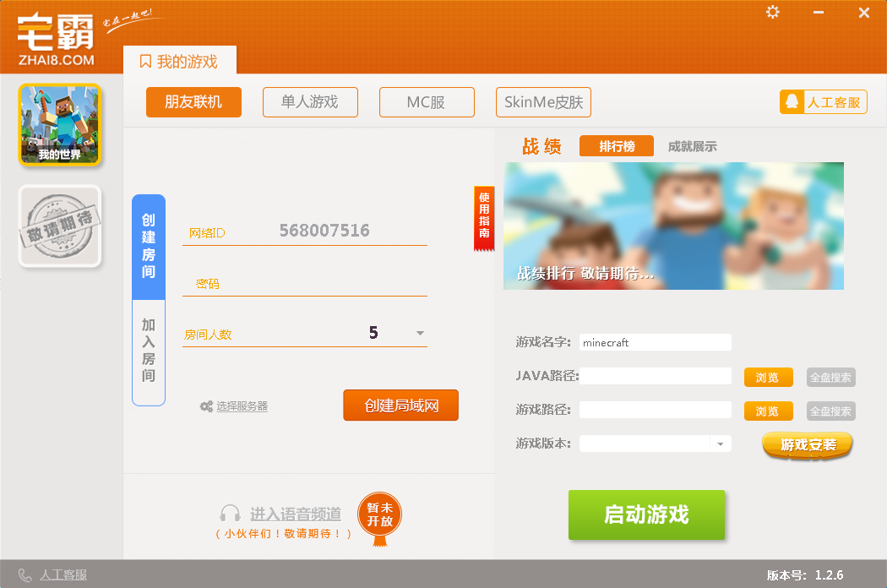Click the 创建局域网 button

(400, 406)
